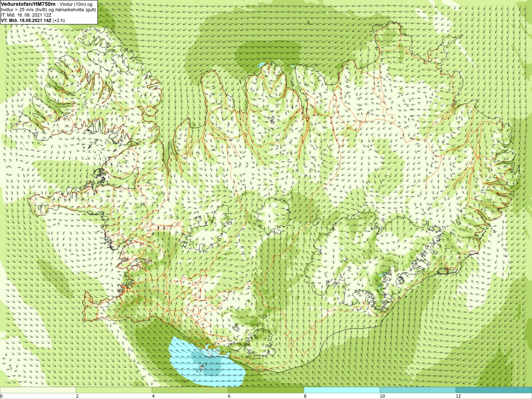Click the 'IT: Mið. 18. 08. 2021 12Z' line
The width and height of the screenshot is (532, 399).
(26, 15)
